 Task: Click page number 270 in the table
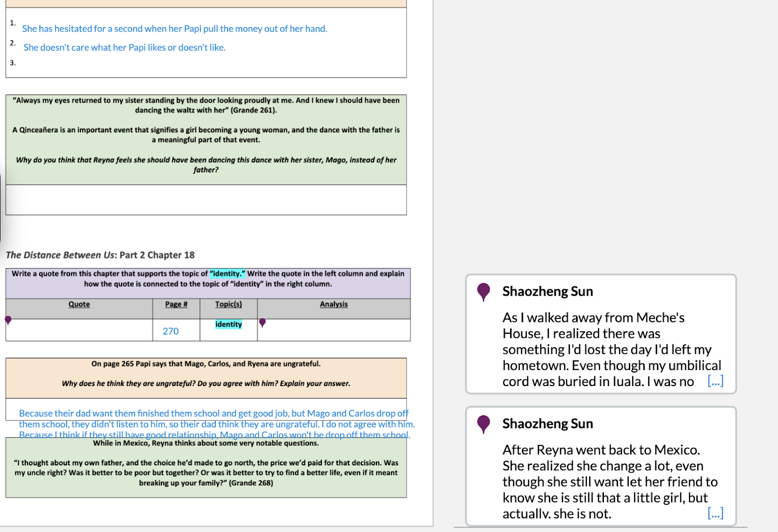tap(171, 331)
